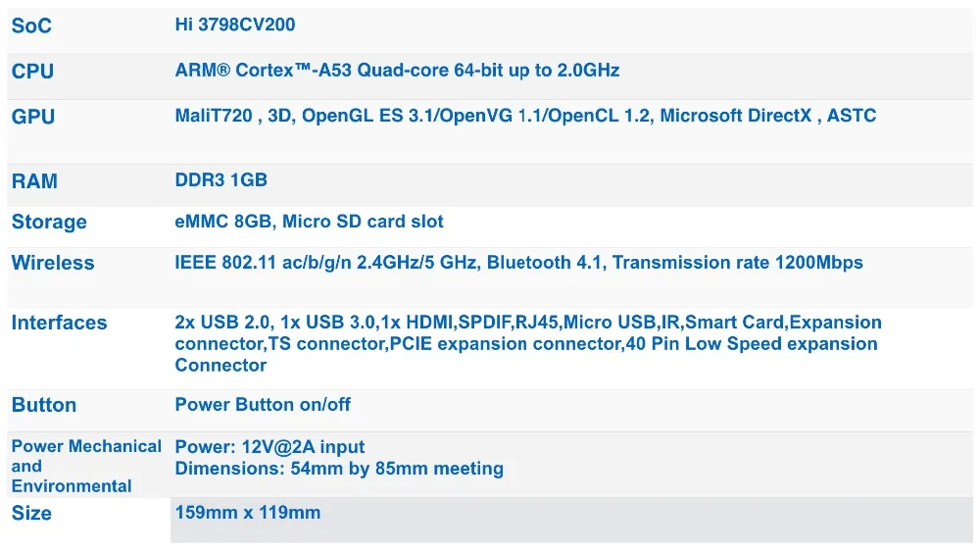Click the Hi 3798CV200 value

coord(234,25)
